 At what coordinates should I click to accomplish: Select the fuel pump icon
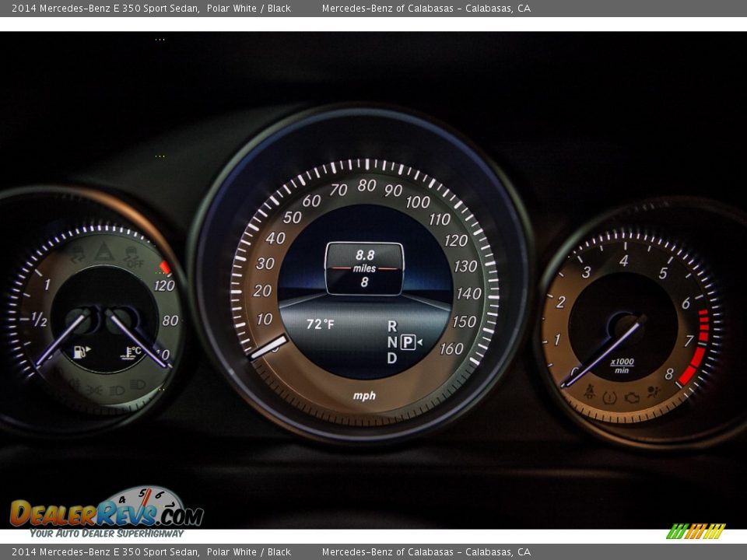79,350
